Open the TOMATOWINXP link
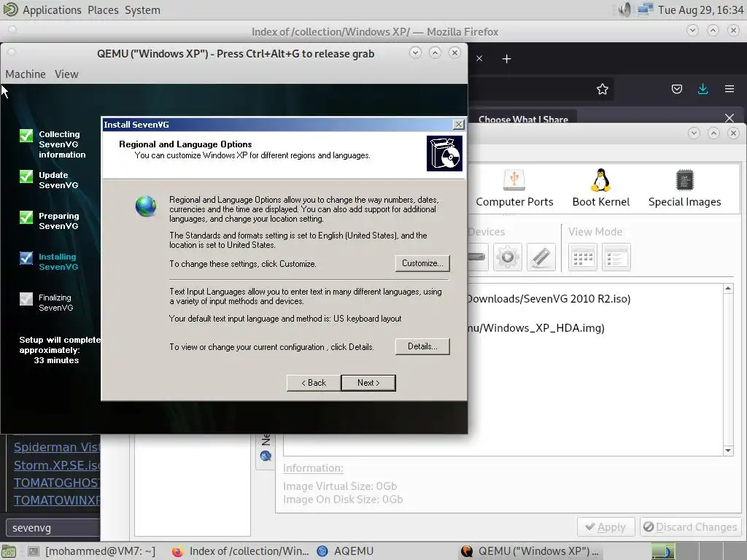 pos(57,500)
